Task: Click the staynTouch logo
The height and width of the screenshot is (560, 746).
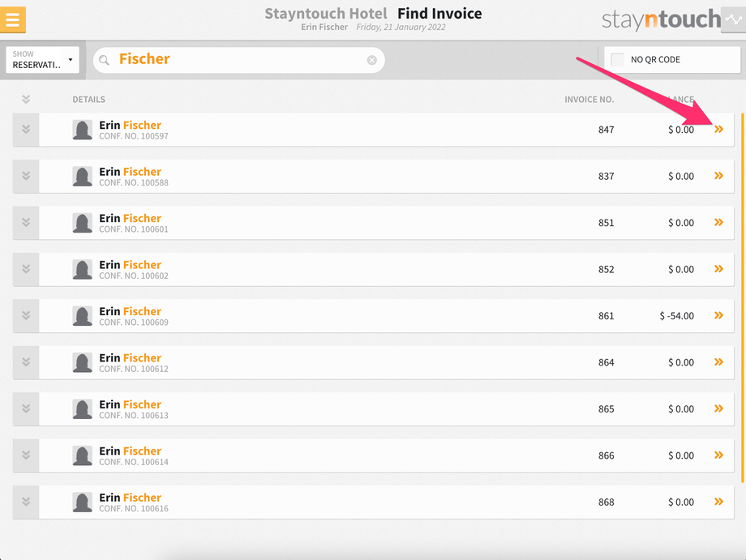Action: tap(662, 19)
